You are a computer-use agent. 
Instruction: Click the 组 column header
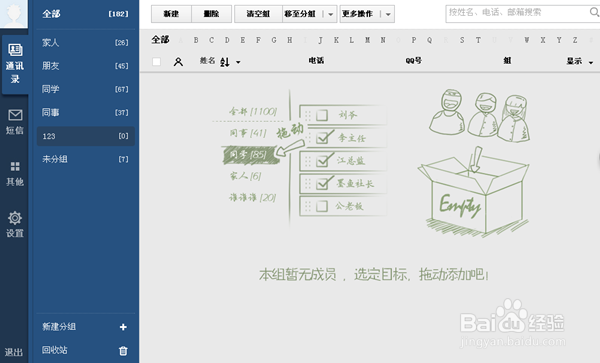(507, 60)
